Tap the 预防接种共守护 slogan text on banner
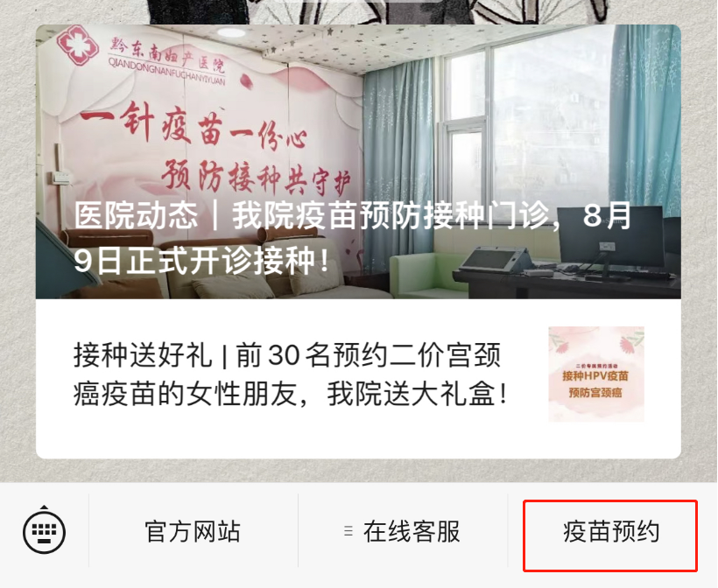This screenshot has width=718, height=588. pos(256,176)
